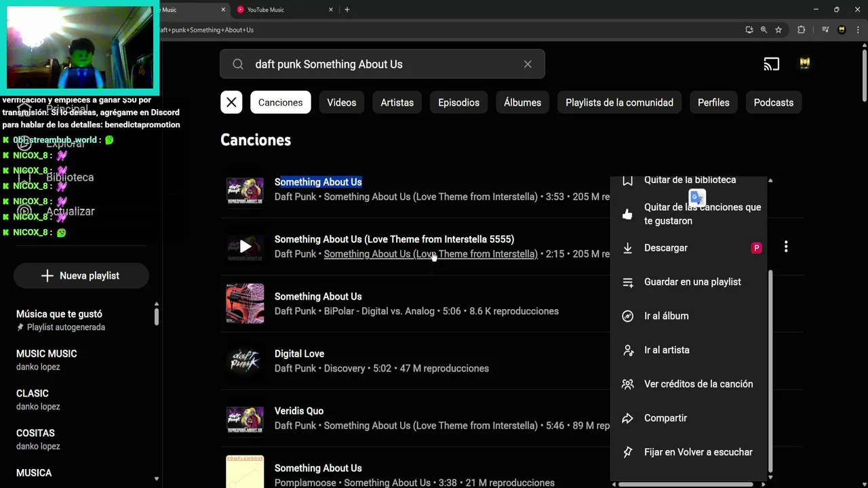Screen dimensions: 868x488
Task: Switch to the second YouTube Music browser tab
Action: click(x=285, y=9)
